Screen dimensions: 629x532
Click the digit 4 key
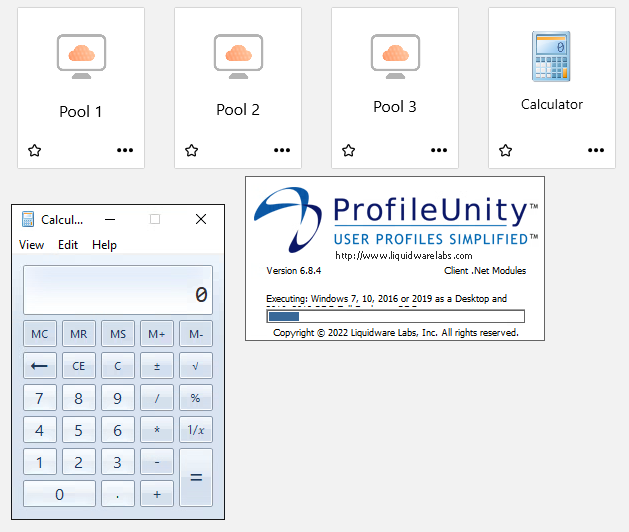40,430
